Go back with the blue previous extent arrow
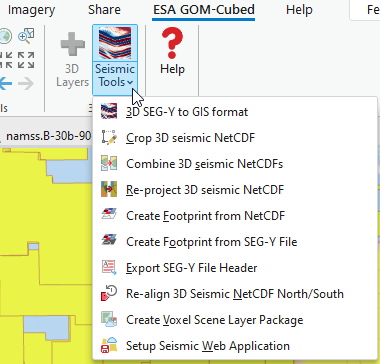 [x=5, y=83]
